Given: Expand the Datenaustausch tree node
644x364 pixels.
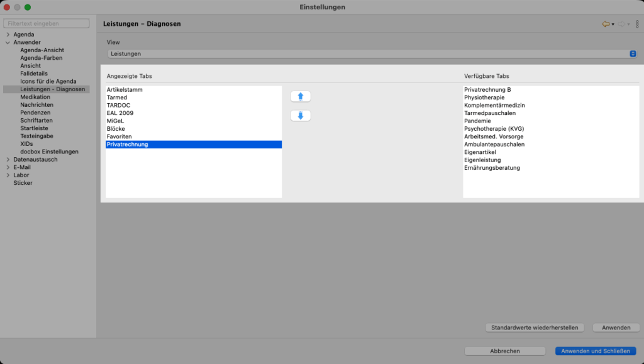Looking at the screenshot, I should [8, 160].
